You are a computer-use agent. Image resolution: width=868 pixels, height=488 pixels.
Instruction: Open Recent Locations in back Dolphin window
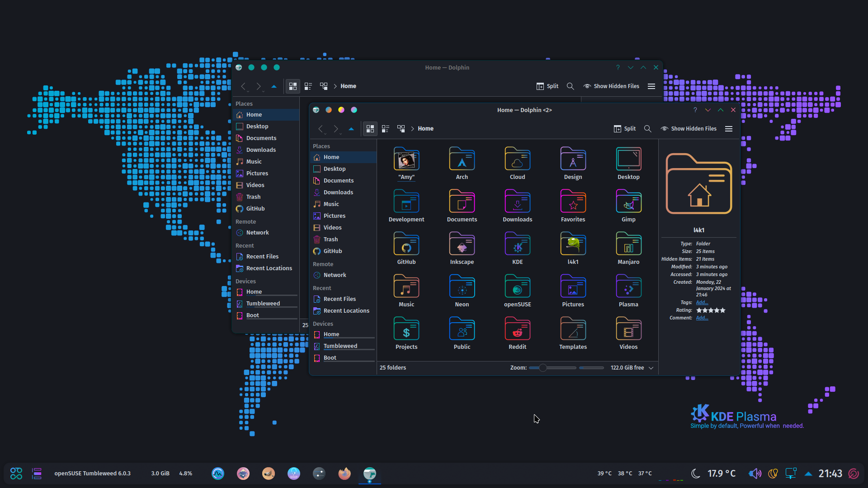tap(266, 268)
